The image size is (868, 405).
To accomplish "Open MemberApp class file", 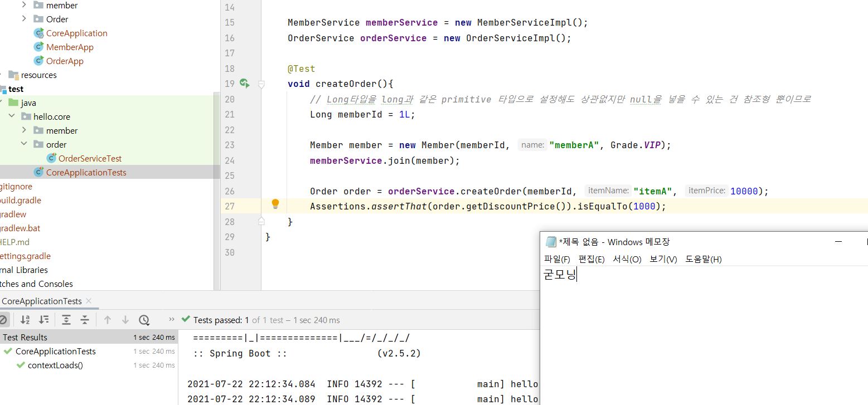I will click(x=70, y=47).
